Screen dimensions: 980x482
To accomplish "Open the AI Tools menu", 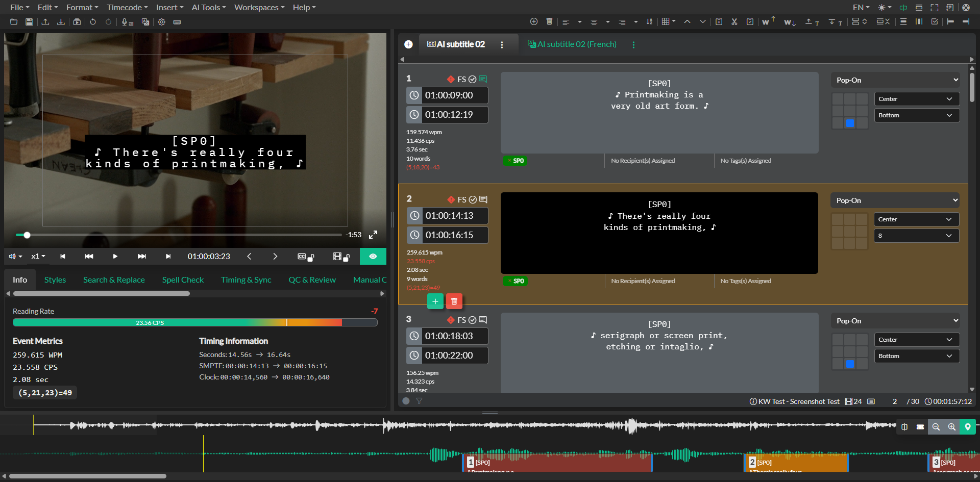I will point(208,7).
